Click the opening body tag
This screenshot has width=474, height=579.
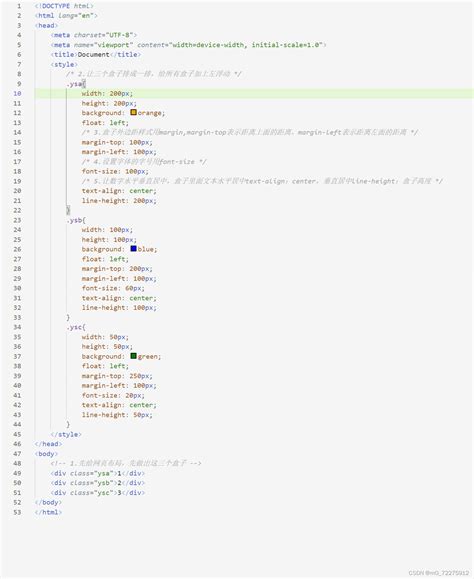47,454
